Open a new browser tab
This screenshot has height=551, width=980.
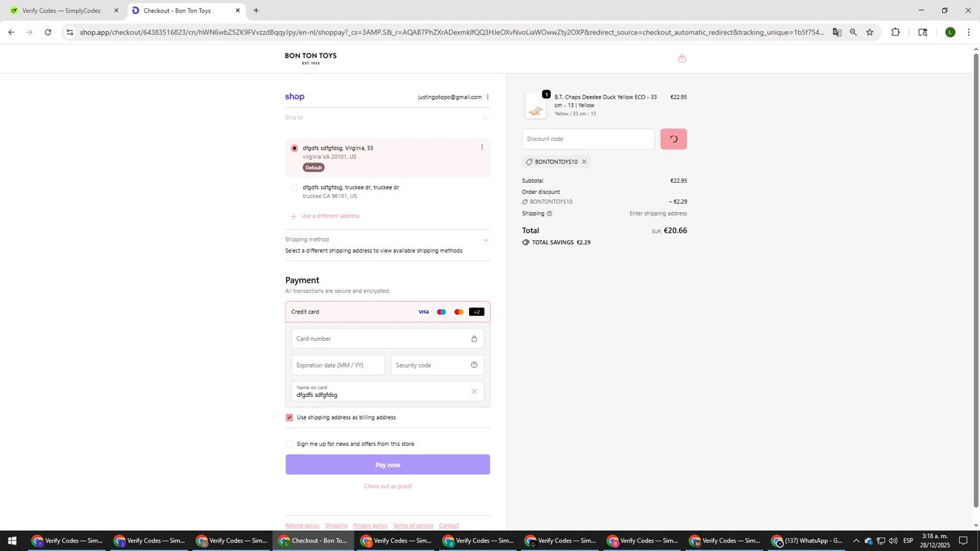point(256,10)
